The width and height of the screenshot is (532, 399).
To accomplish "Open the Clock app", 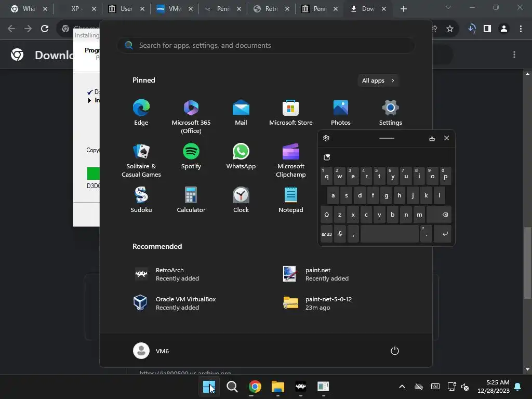I will click(x=241, y=200).
